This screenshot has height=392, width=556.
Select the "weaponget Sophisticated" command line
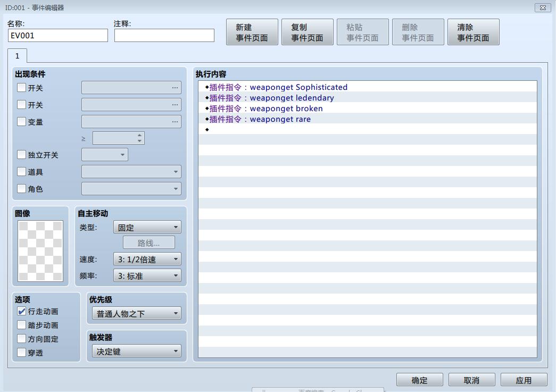click(x=368, y=87)
